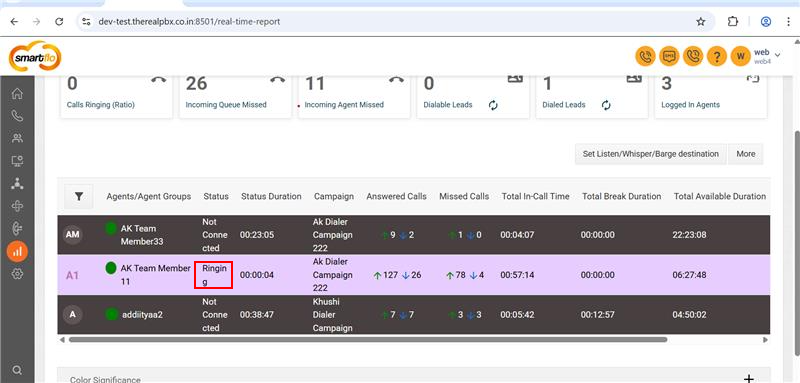Open the Incoming Agent Missed card
This screenshot has width=800, height=383.
click(x=354, y=96)
